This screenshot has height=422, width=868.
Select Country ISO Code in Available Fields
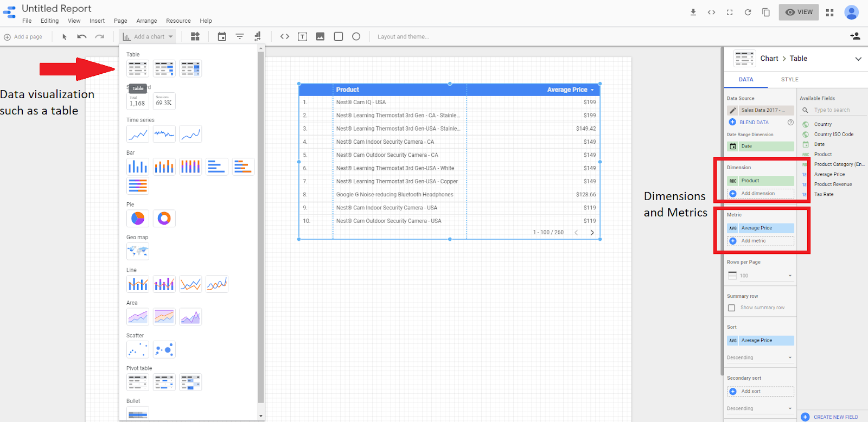[833, 135]
